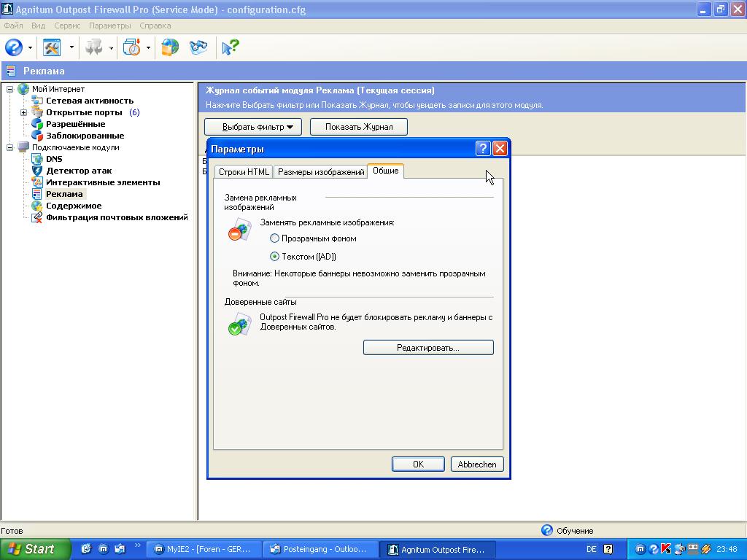Image resolution: width=747 pixels, height=560 pixels.
Task: Click the Сетевая активность icon
Action: tap(37, 101)
